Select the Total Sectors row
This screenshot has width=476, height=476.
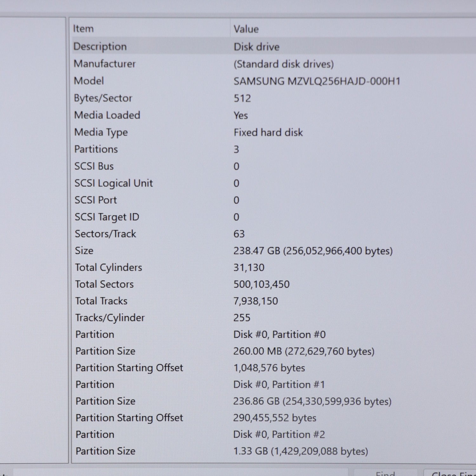(104, 284)
